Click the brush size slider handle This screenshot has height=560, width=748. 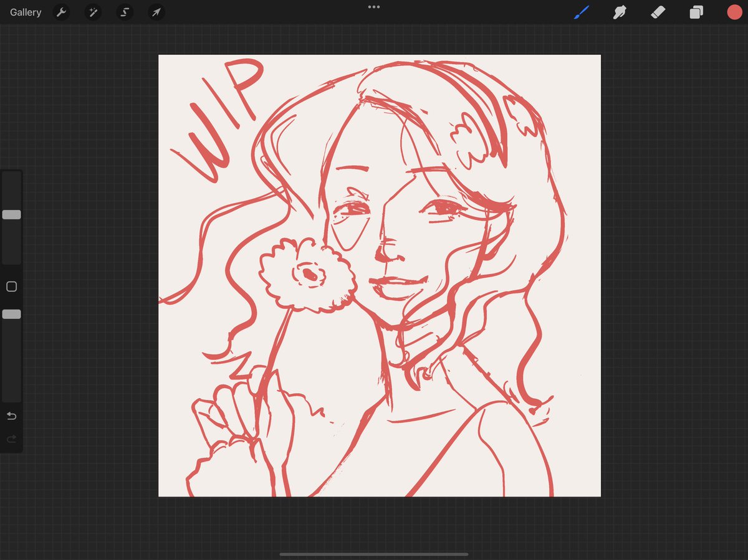coord(11,215)
